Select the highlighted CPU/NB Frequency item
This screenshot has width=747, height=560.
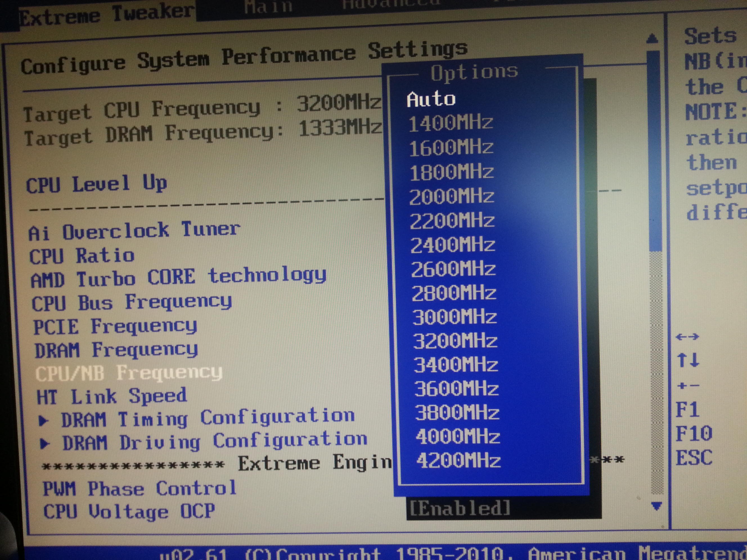point(128,373)
